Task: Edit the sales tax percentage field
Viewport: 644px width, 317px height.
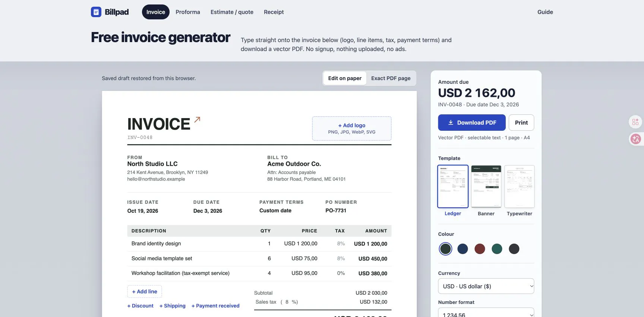Action: pos(287,302)
